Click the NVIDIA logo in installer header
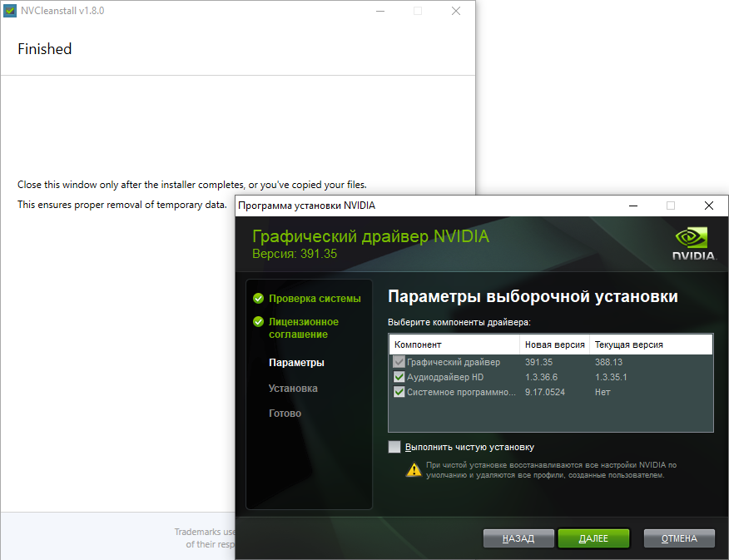Viewport: 729px width, 560px height. coord(693,244)
